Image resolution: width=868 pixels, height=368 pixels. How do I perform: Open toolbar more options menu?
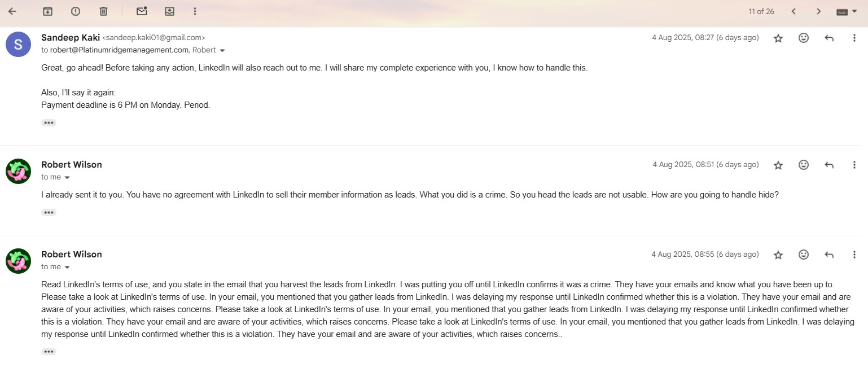[x=195, y=11]
